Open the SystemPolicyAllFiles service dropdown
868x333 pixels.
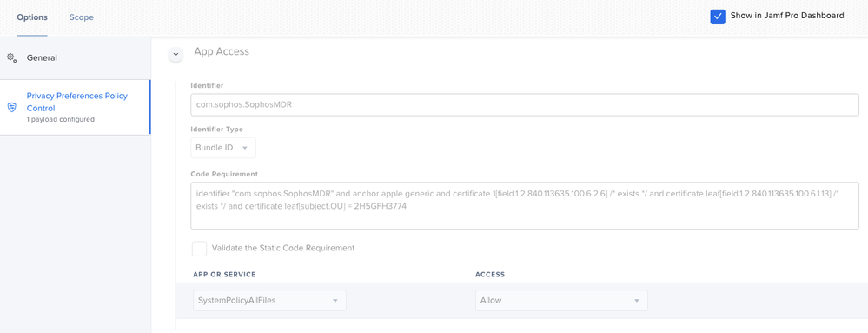[x=269, y=300]
